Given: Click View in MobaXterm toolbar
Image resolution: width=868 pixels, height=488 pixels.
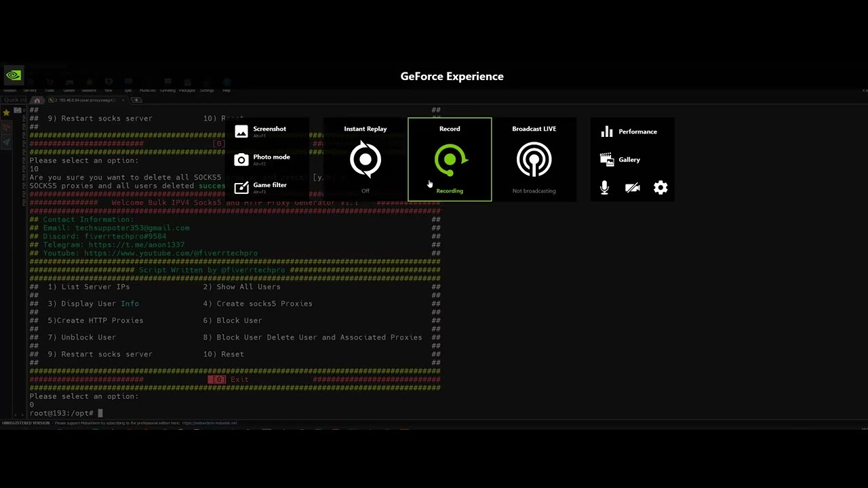Looking at the screenshot, I should point(108,87).
